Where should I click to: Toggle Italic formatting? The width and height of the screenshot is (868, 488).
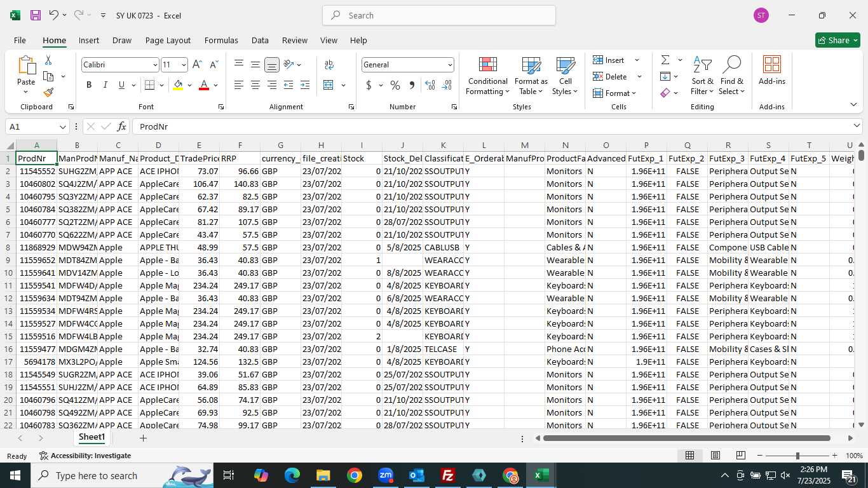tap(105, 85)
